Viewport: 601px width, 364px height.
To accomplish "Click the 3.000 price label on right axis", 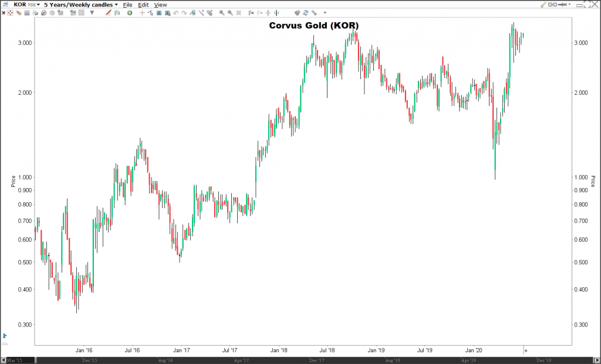I will (x=580, y=43).
